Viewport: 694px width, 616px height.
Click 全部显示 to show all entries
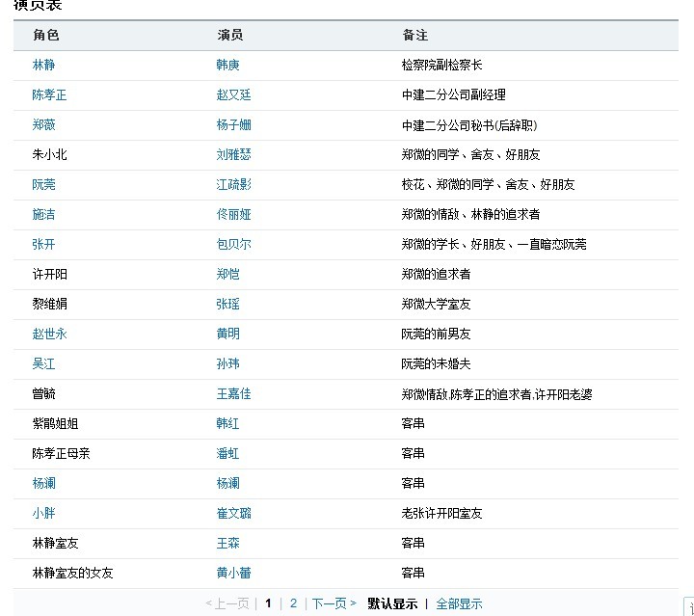click(459, 603)
